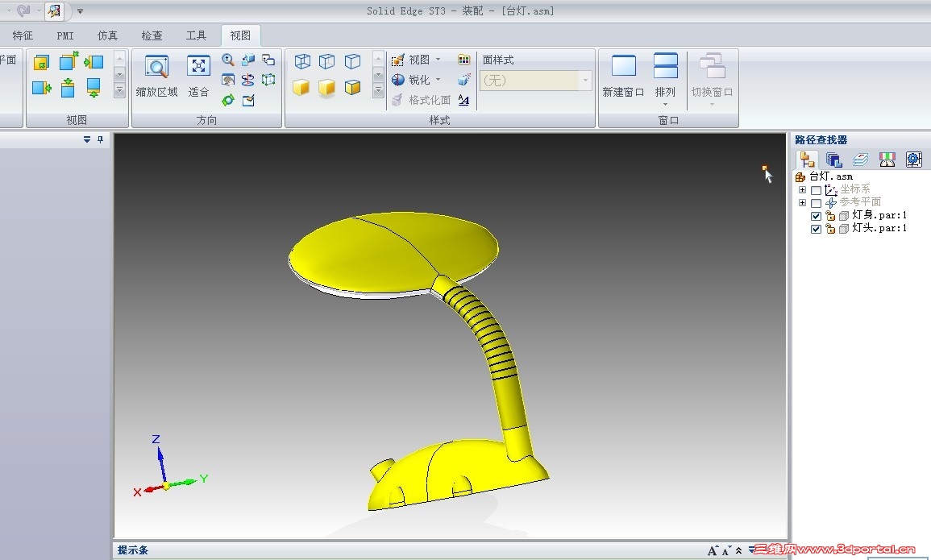This screenshot has width=931, height=560.
Task: Increase prompt bar text size 'A' icon
Action: (713, 550)
